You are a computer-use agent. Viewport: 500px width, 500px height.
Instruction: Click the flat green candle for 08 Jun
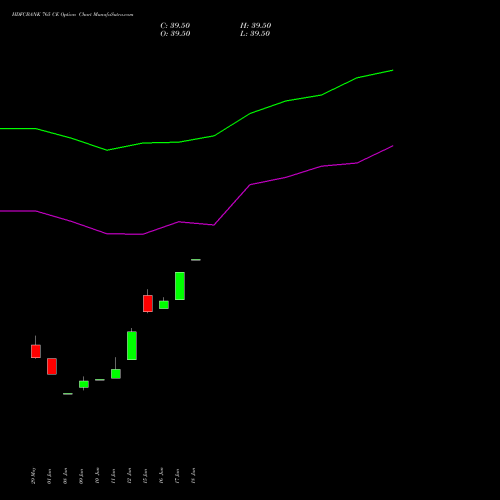[68, 394]
